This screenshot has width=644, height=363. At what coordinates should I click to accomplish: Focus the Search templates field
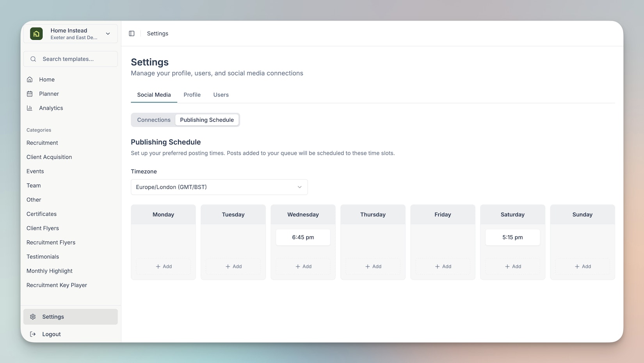pyautogui.click(x=76, y=59)
